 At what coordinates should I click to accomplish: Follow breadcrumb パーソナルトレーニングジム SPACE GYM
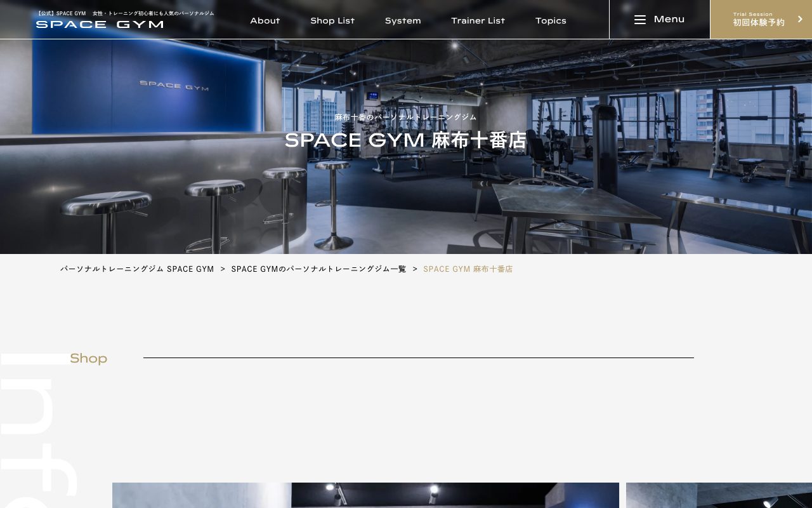[x=137, y=269]
